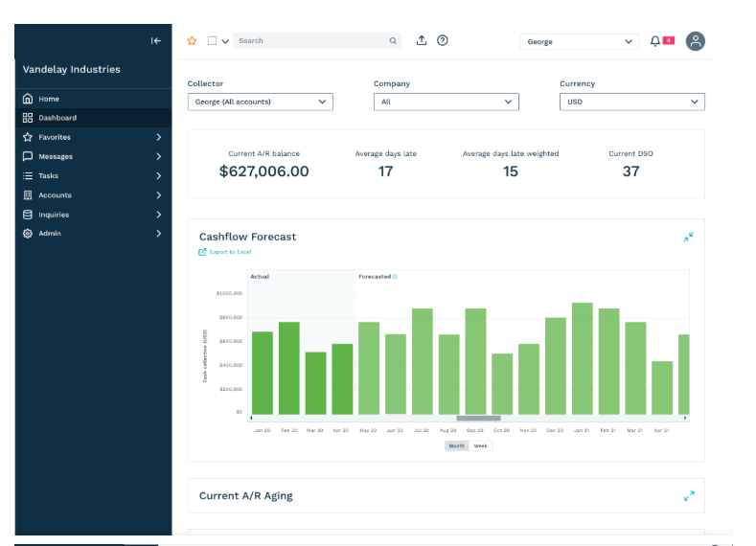Click the orange favorite star icon
756x546 pixels.
[x=192, y=41]
